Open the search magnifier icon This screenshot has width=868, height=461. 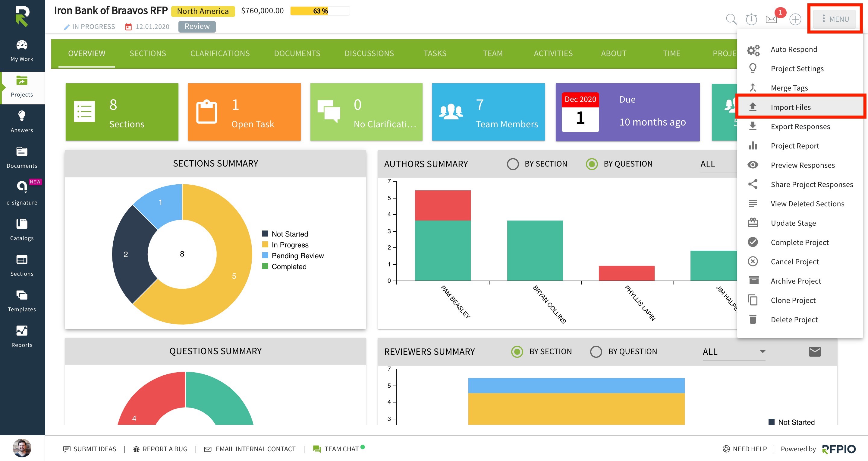click(x=731, y=19)
